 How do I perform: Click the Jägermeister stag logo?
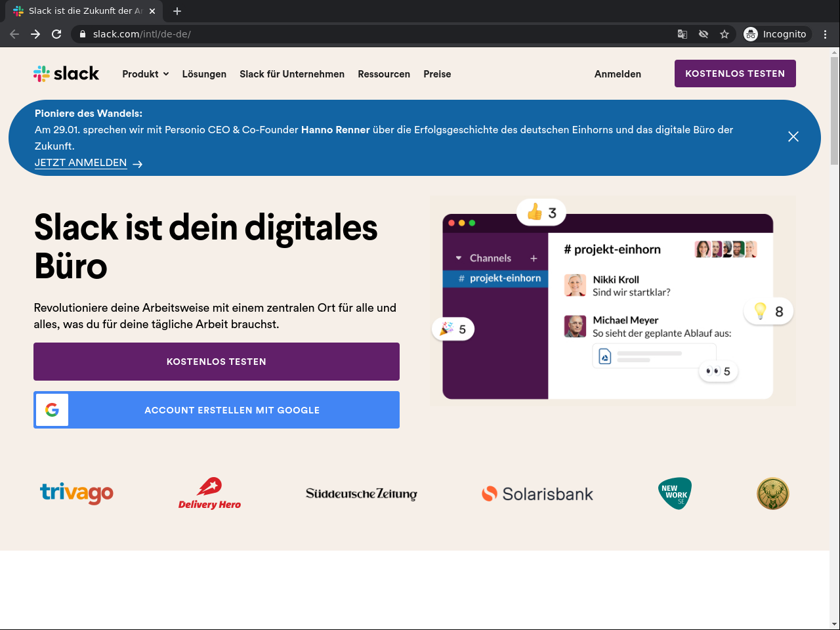773,493
